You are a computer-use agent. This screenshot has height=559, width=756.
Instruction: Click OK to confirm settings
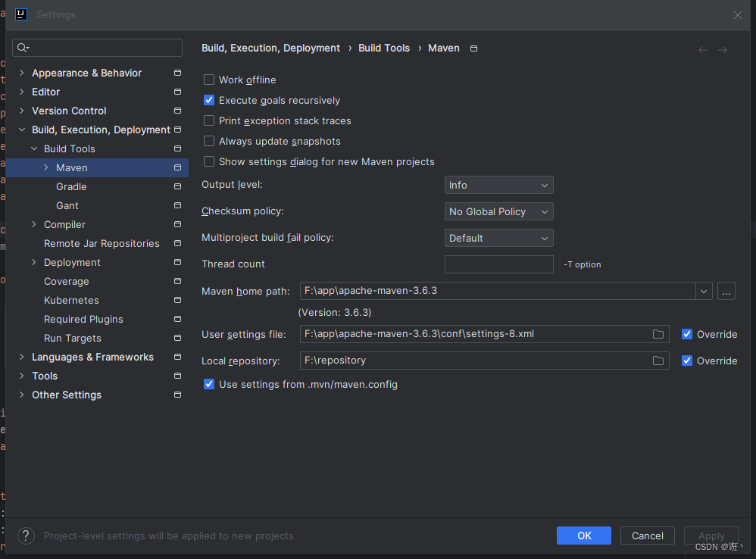click(x=584, y=536)
